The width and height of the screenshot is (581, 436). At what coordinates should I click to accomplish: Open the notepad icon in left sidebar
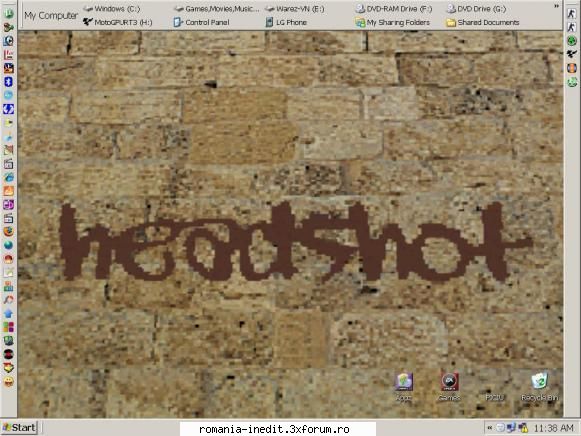click(9, 273)
